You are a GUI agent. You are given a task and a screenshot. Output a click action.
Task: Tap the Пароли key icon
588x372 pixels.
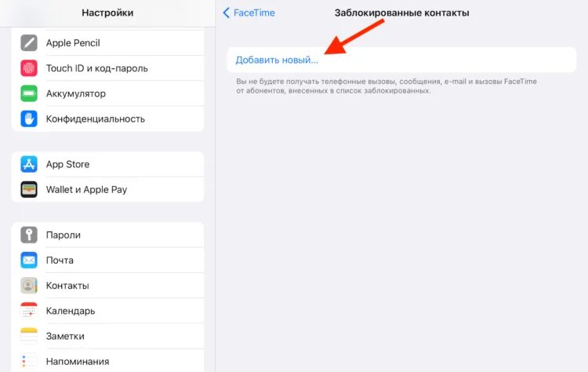(29, 235)
